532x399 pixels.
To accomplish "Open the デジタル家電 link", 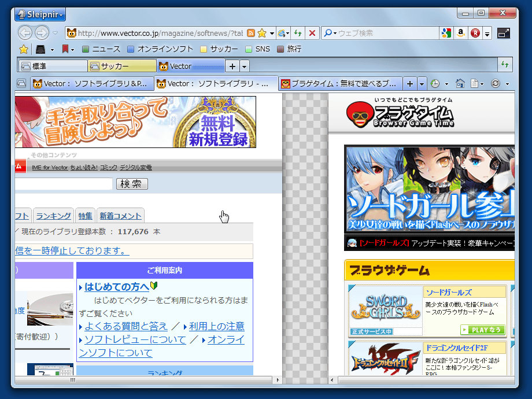I will coord(136,168).
